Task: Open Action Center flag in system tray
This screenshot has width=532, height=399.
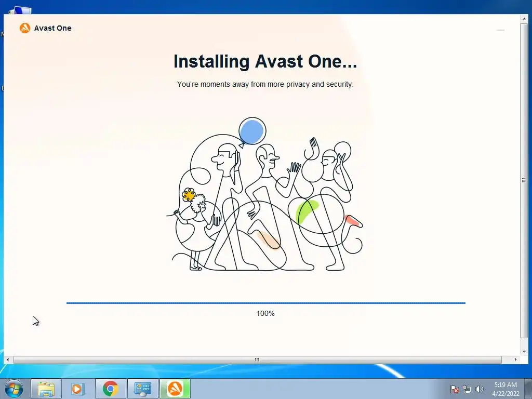Action: pyautogui.click(x=454, y=389)
